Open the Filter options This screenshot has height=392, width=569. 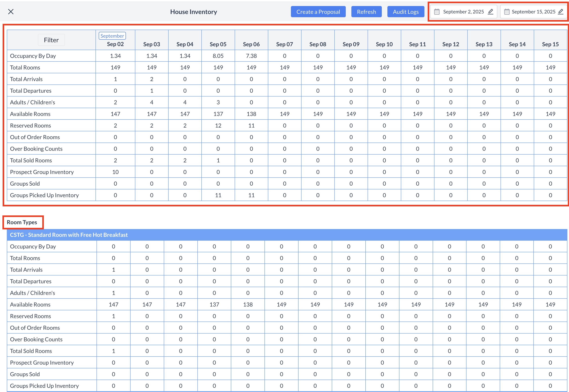(51, 40)
